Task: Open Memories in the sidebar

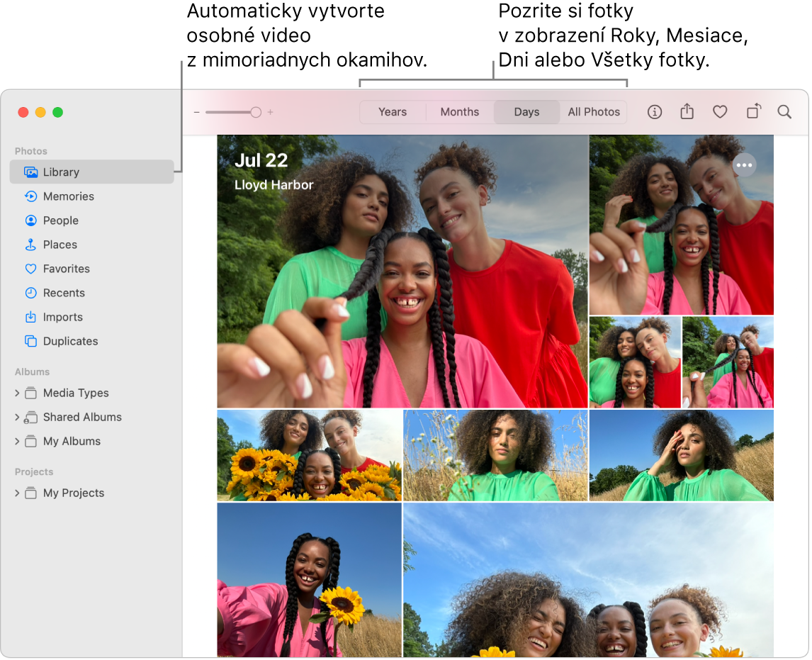Action: click(x=68, y=196)
